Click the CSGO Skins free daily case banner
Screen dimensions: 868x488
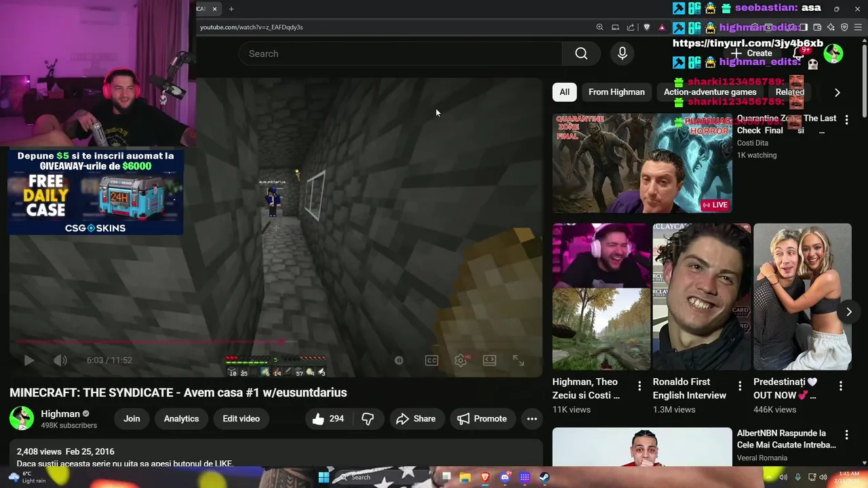click(96, 192)
